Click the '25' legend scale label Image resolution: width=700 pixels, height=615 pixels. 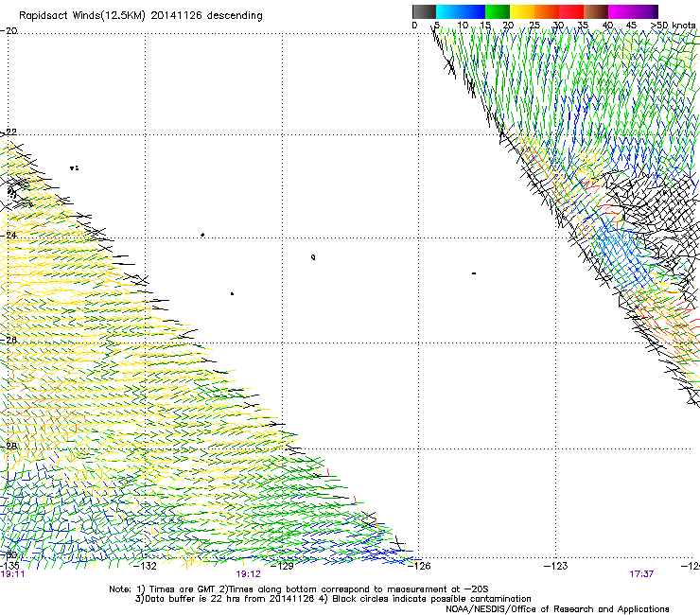pos(534,26)
